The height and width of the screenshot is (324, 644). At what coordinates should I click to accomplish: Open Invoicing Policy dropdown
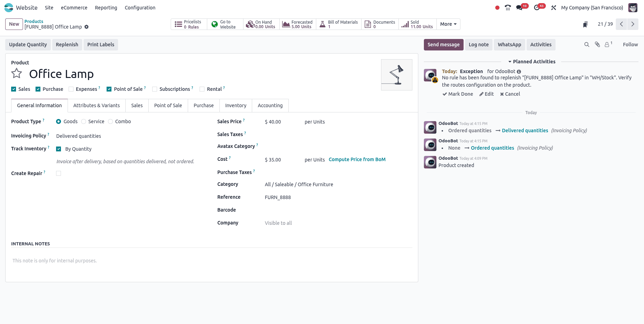point(131,136)
